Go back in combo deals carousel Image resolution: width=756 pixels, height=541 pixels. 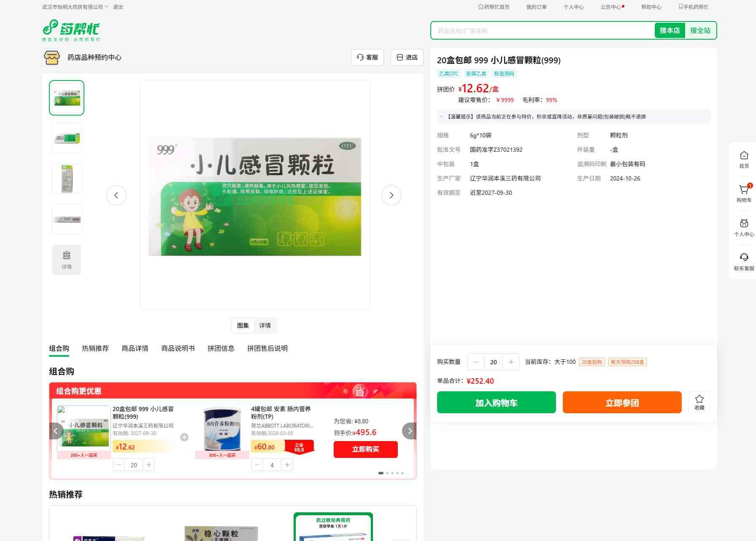coord(56,431)
